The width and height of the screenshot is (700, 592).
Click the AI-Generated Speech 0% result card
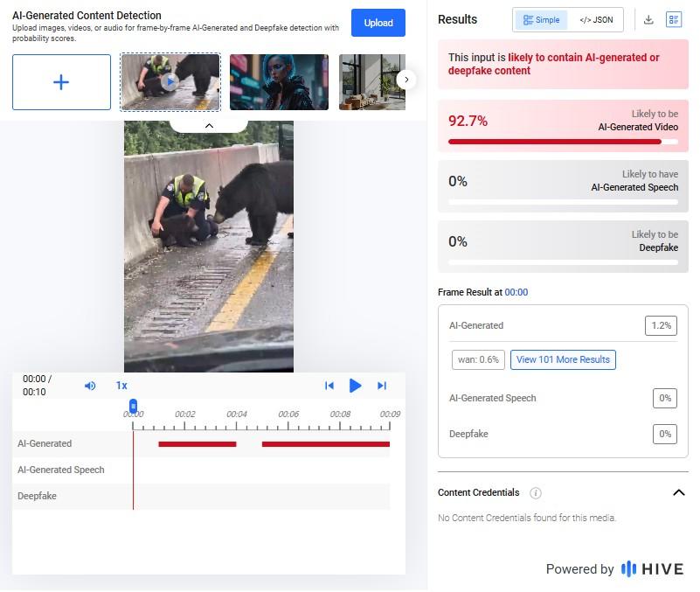(563, 186)
